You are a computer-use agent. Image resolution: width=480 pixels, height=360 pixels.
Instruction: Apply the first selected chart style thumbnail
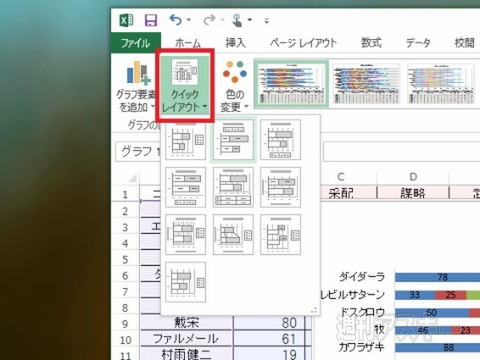pyautogui.click(x=291, y=84)
